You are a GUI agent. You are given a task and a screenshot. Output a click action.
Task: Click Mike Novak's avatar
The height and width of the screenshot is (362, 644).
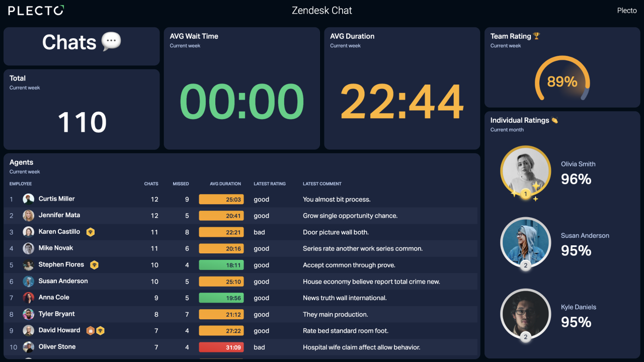coord(29,248)
